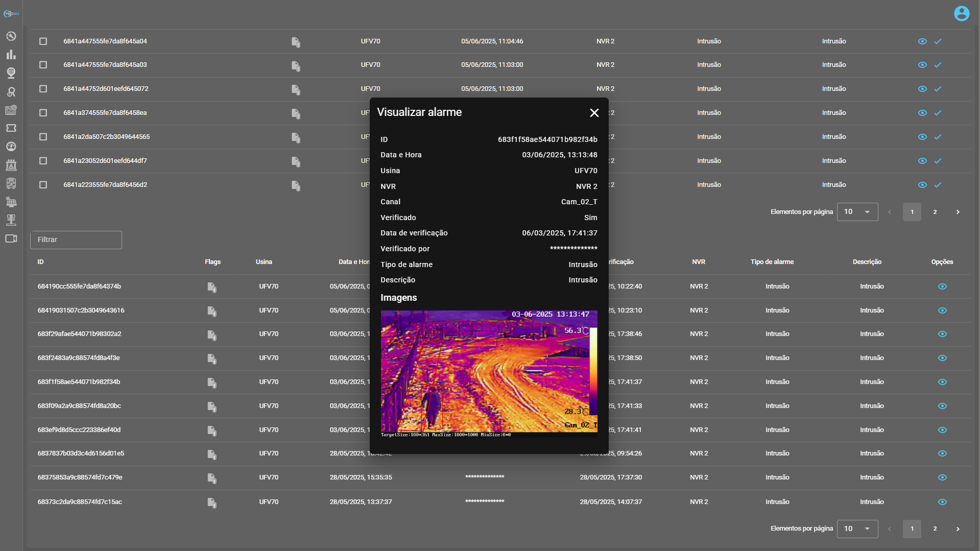The image size is (980, 551).
Task: Open the ticket sidebar icon
Action: [x=11, y=128]
